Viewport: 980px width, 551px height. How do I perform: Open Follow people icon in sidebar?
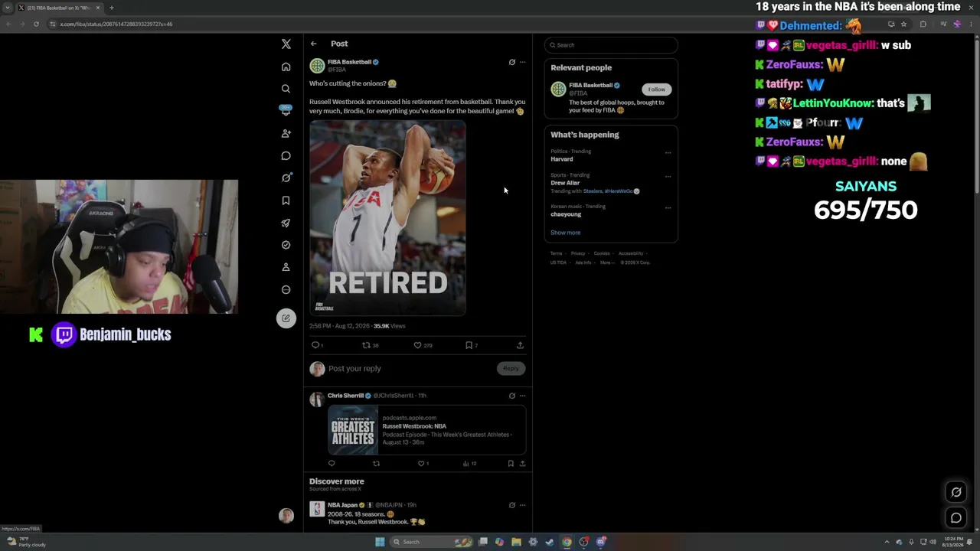286,133
